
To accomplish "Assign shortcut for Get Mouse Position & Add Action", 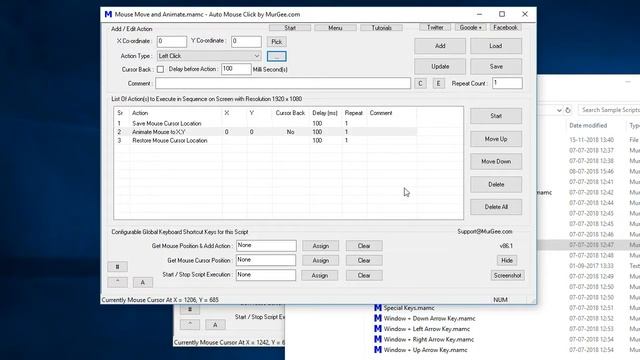I will (x=320, y=246).
